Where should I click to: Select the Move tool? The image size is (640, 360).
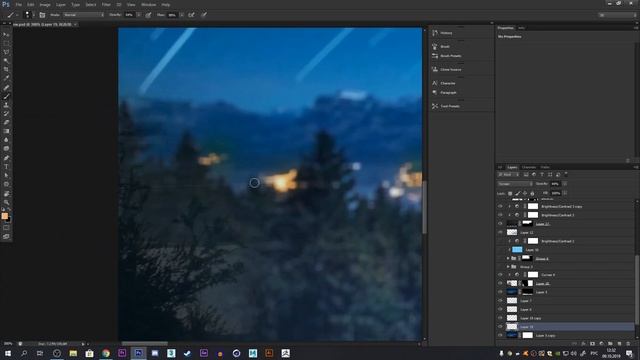coord(6,35)
